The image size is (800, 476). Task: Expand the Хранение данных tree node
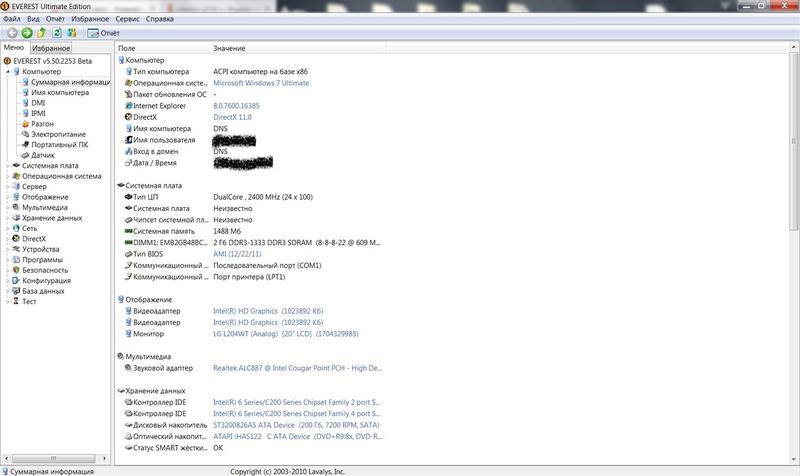click(7, 218)
